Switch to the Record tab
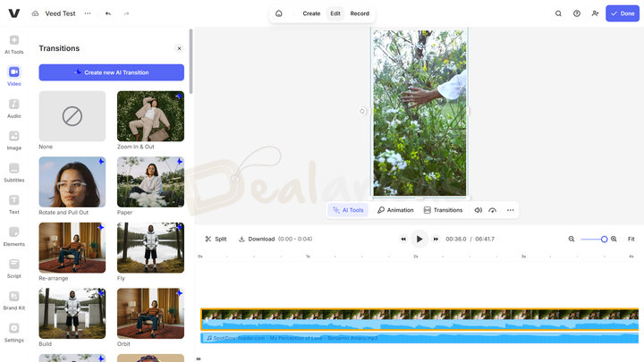Viewport: 644px width, 362px height. point(360,13)
